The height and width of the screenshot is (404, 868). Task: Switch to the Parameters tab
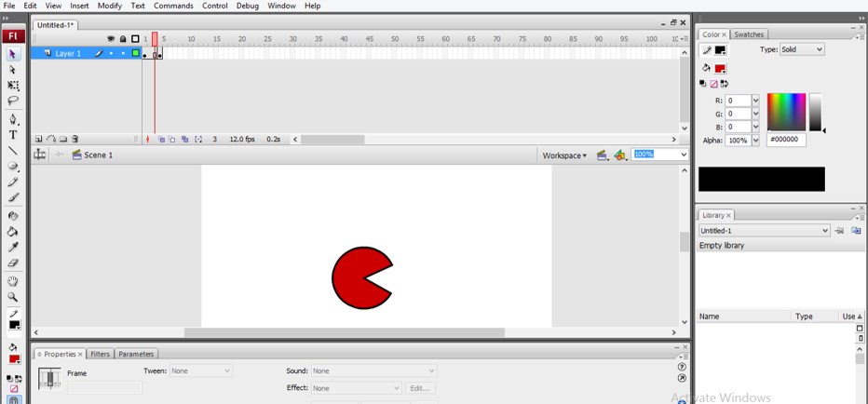(136, 354)
